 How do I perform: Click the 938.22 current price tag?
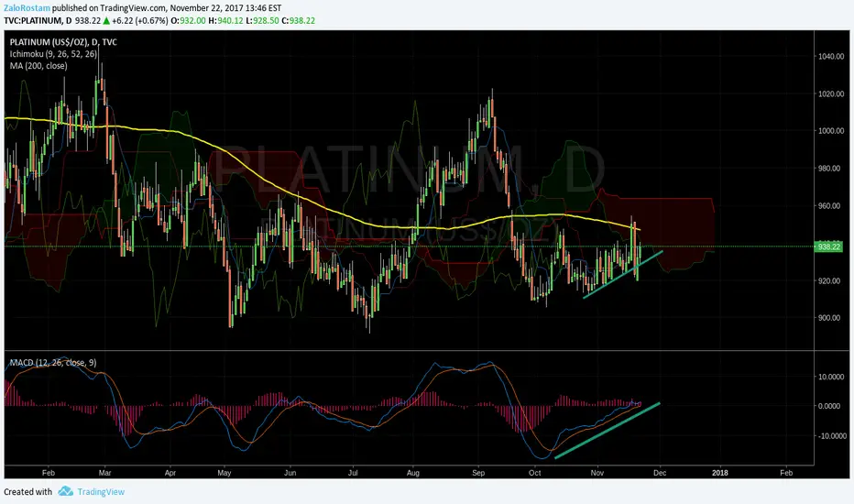point(828,247)
